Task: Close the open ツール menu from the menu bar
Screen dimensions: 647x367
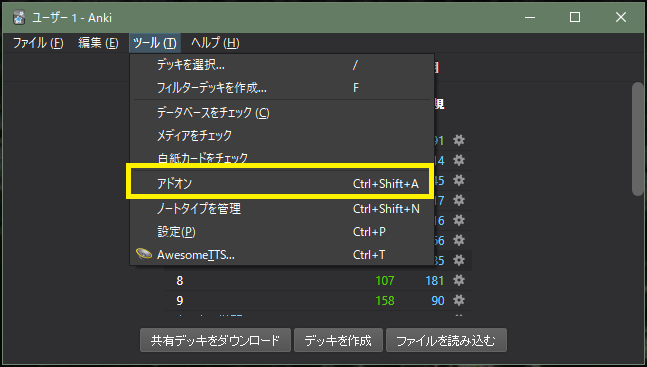Action: click(x=155, y=43)
